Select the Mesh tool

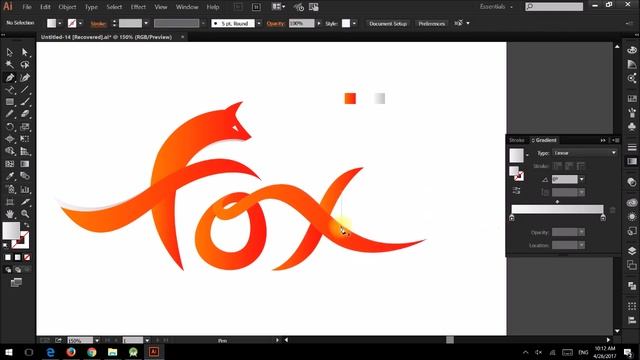pos(9,164)
